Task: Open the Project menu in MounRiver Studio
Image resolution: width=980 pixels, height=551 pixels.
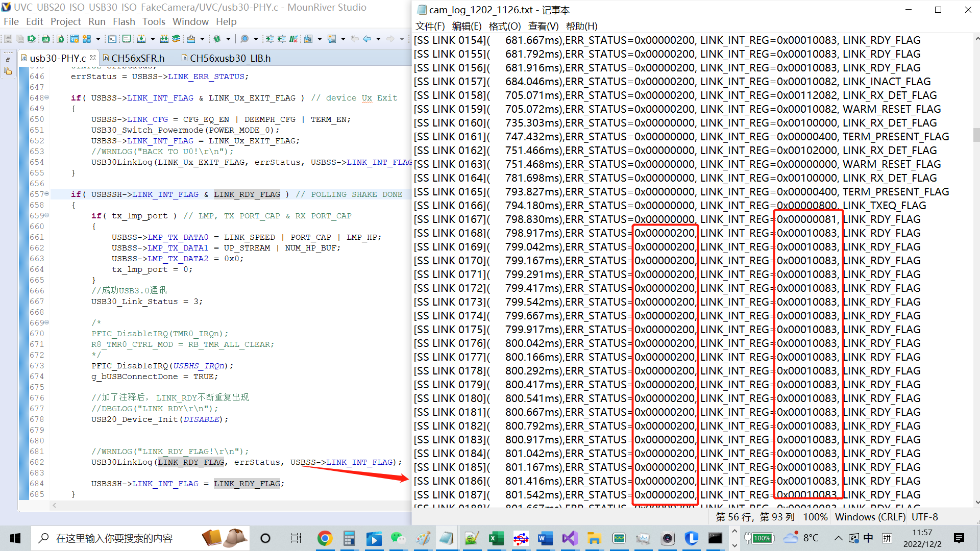Action: pyautogui.click(x=65, y=21)
